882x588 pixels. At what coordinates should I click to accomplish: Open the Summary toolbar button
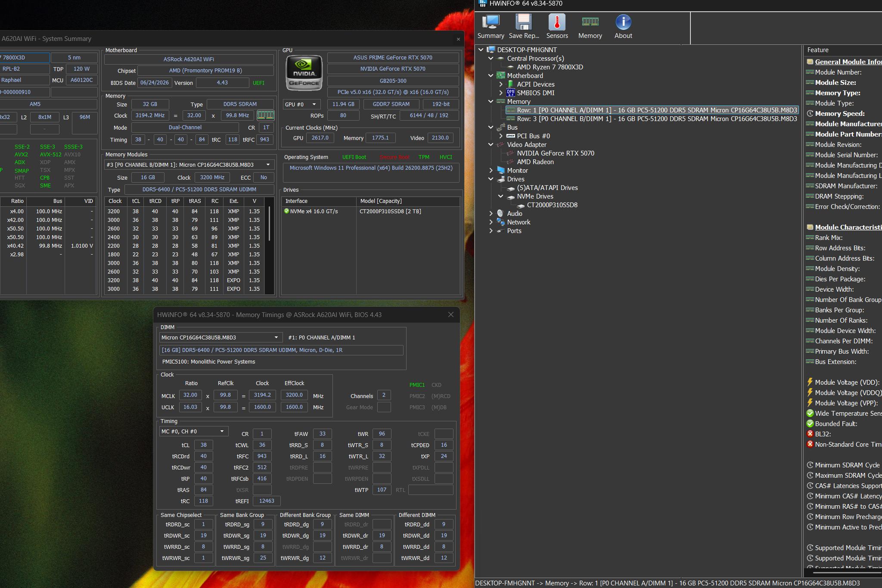pyautogui.click(x=491, y=27)
